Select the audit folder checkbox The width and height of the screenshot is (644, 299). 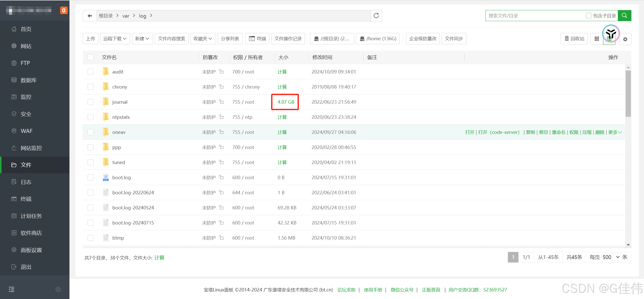(x=91, y=72)
